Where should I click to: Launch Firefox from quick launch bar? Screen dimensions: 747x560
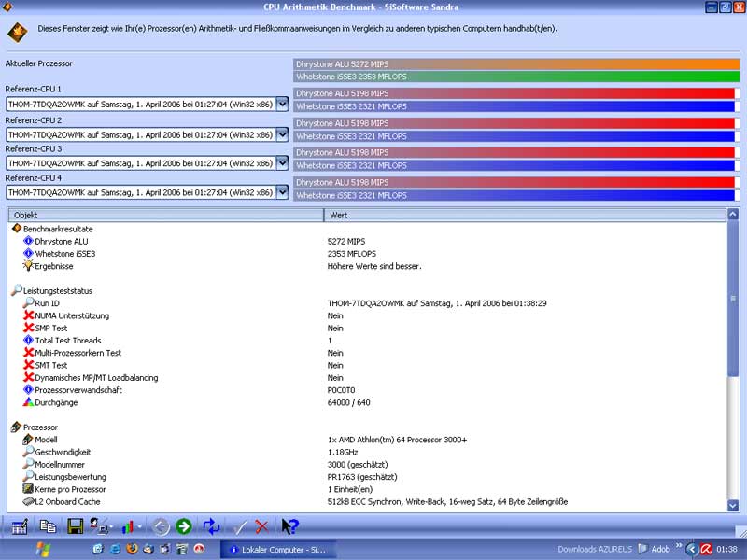point(132,549)
